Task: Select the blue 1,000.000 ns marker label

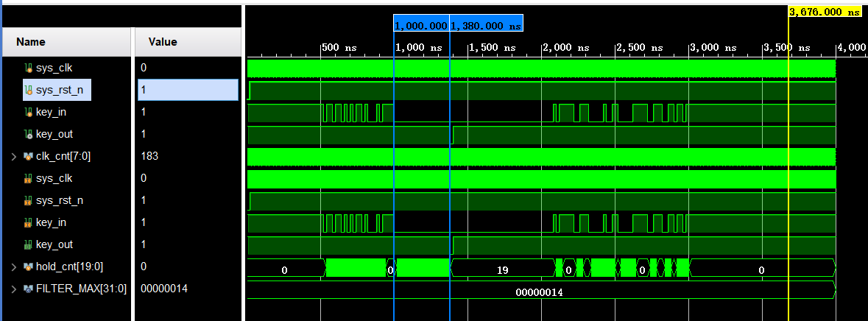Action: pos(421,25)
